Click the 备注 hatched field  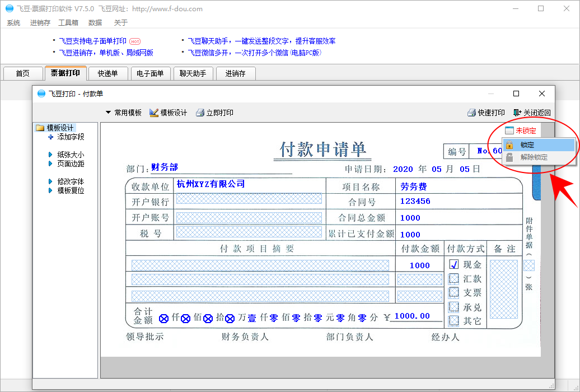[x=504, y=289]
